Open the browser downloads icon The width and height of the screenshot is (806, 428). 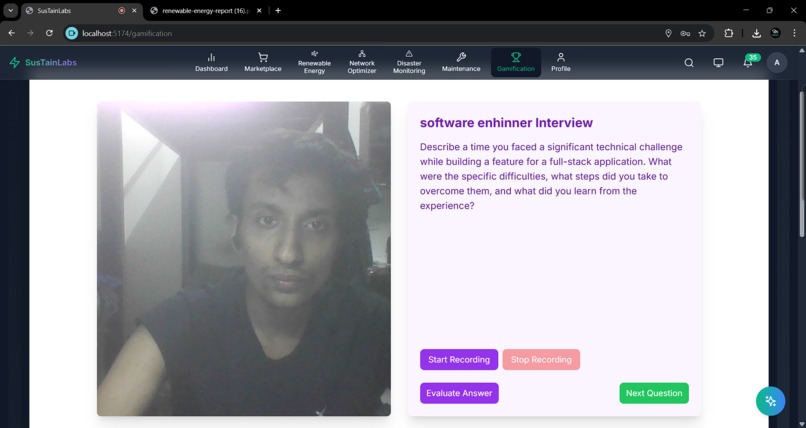[x=756, y=33]
